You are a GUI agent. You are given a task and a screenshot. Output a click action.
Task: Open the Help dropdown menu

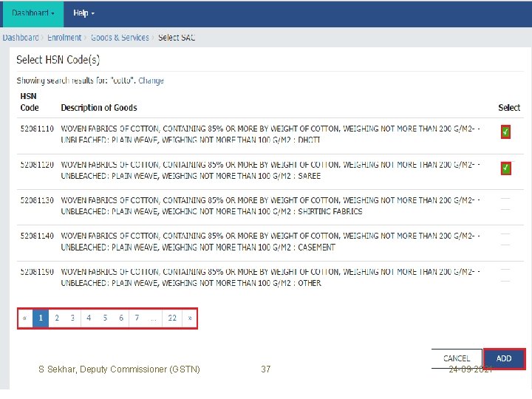(x=83, y=13)
